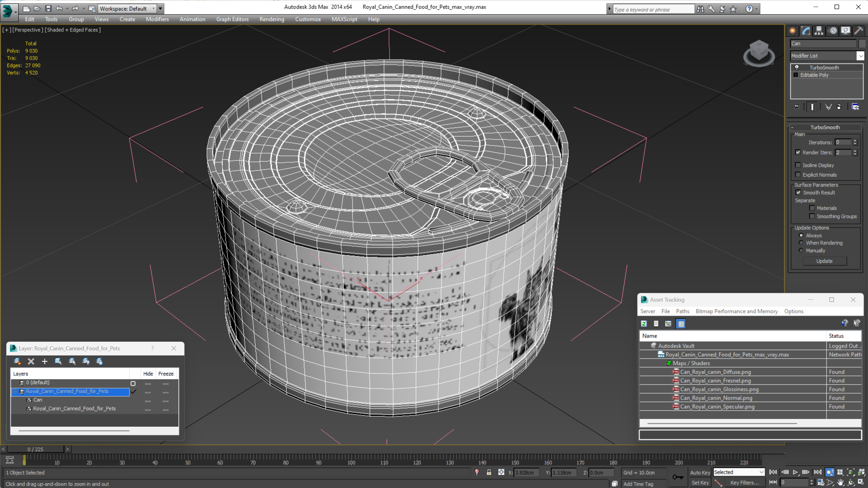
Task: Open the Rendering menu
Action: pos(272,19)
